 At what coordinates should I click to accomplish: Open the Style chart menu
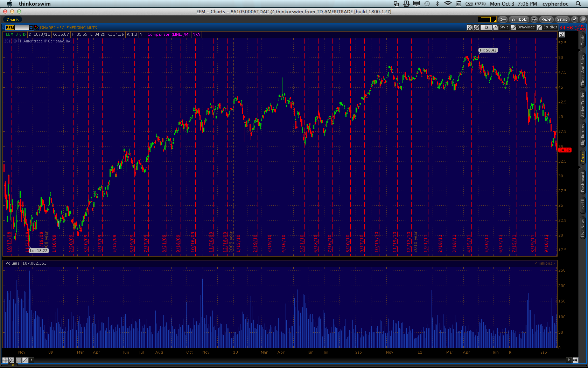click(501, 27)
